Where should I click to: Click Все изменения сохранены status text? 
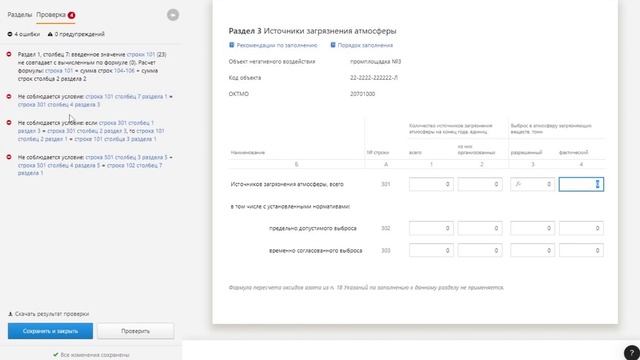pos(95,355)
